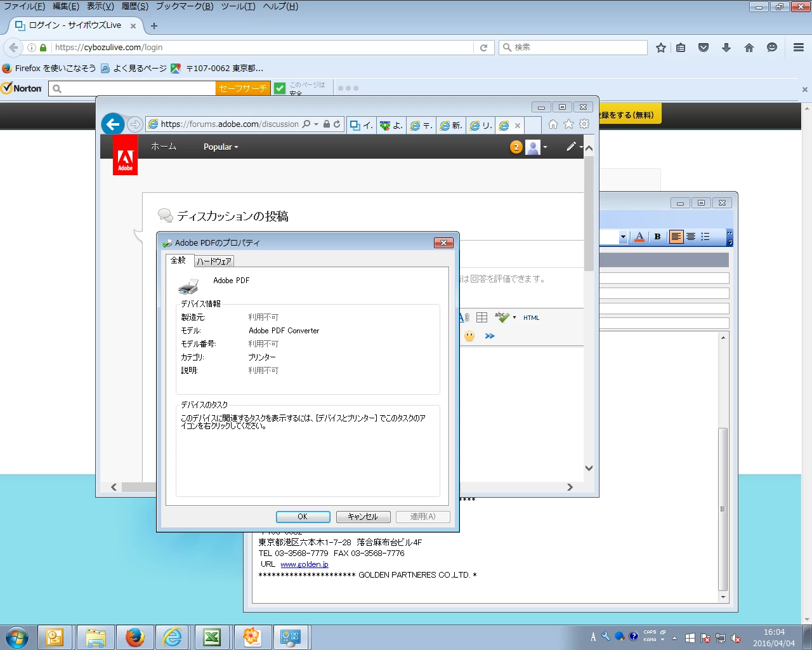The image size is (812, 650).
Task: Close the Adobe PDF properties dialog
Action: [443, 242]
